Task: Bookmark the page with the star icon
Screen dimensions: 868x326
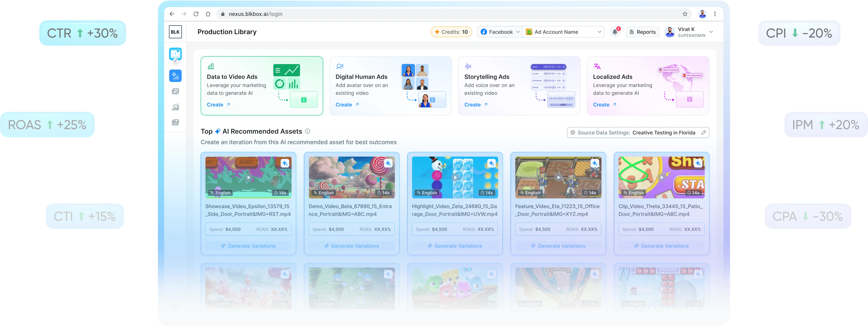Action: tap(685, 14)
